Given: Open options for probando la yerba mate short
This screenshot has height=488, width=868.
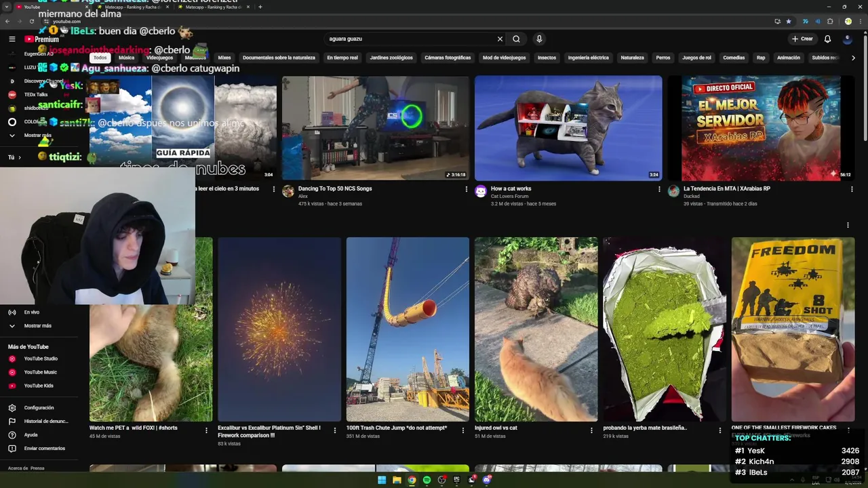Looking at the screenshot, I should coord(720,430).
